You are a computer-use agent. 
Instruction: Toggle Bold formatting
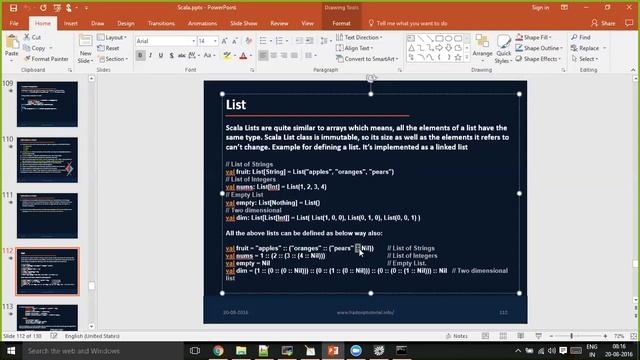[140, 56]
